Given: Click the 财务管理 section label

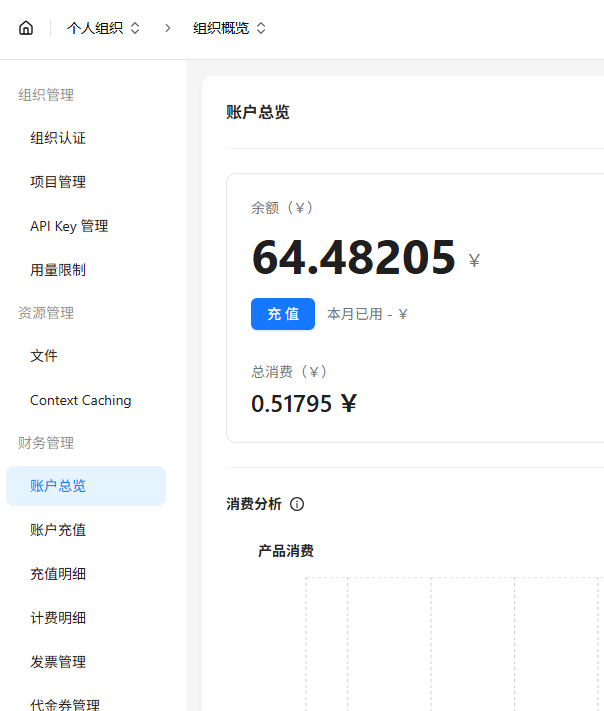Looking at the screenshot, I should coord(46,443).
